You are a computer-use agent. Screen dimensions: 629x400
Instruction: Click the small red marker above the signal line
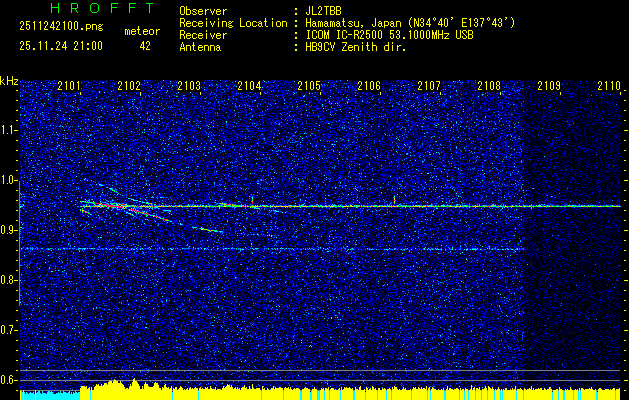coord(394,199)
